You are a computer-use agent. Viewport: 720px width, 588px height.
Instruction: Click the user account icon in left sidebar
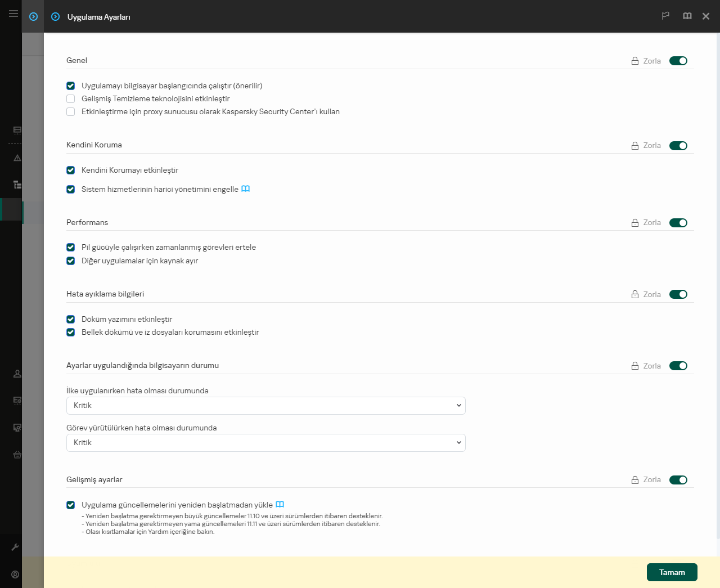15,574
